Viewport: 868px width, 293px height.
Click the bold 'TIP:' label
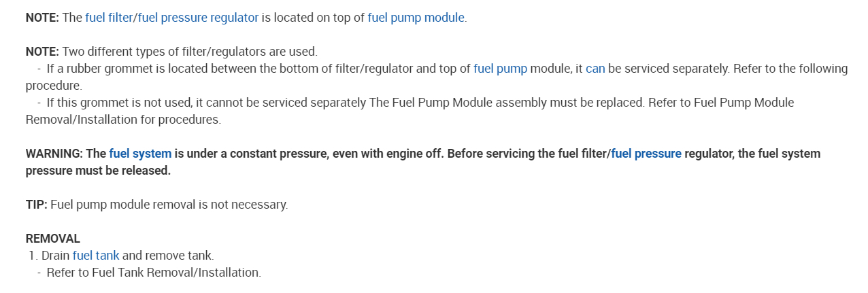click(37, 205)
